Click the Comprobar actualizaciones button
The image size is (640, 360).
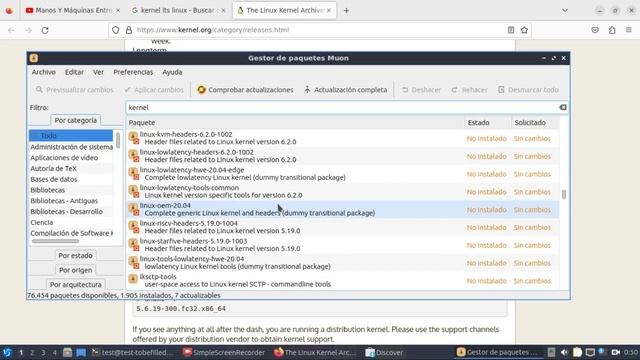[x=245, y=90]
